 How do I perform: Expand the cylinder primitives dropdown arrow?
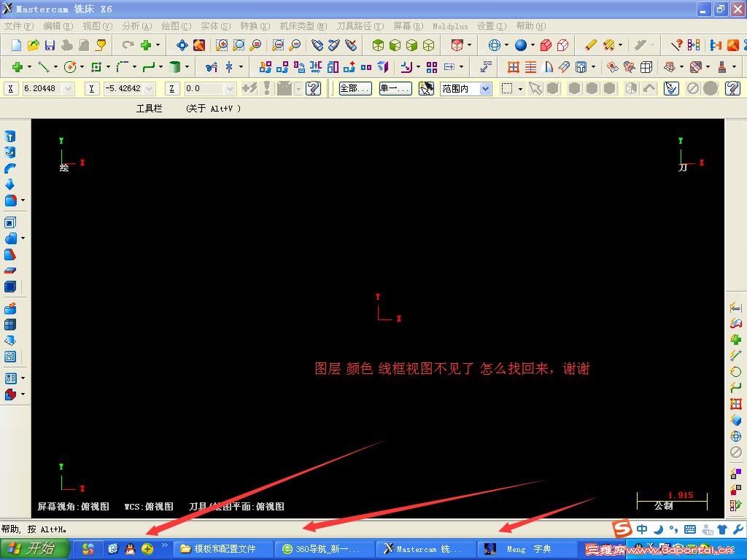[187, 67]
